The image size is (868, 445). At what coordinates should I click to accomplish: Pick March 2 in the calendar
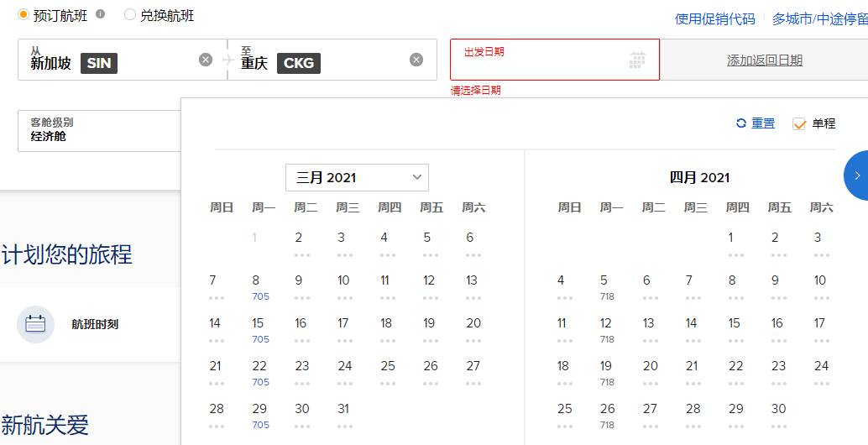pos(301,244)
